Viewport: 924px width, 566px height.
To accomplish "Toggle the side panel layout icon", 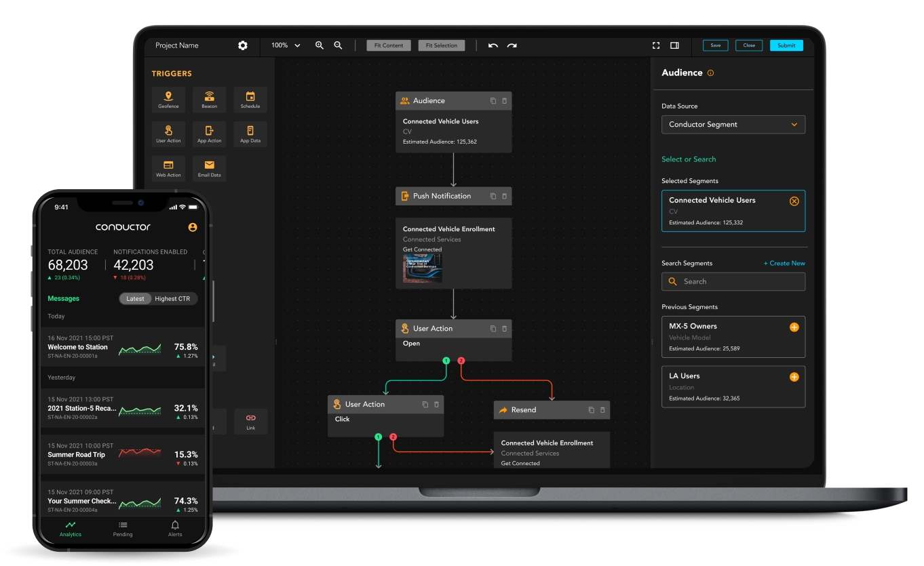I will coord(674,45).
